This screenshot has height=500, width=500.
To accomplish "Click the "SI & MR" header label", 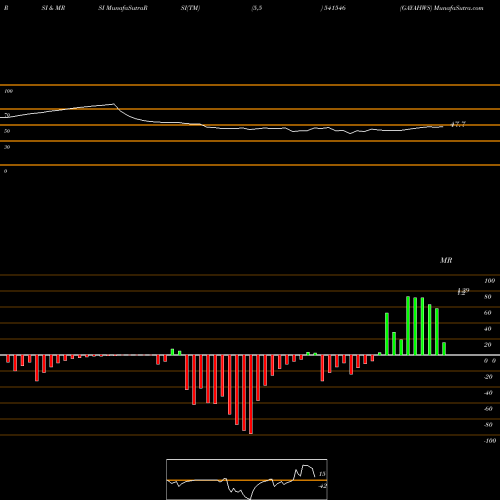I will tap(53, 8).
